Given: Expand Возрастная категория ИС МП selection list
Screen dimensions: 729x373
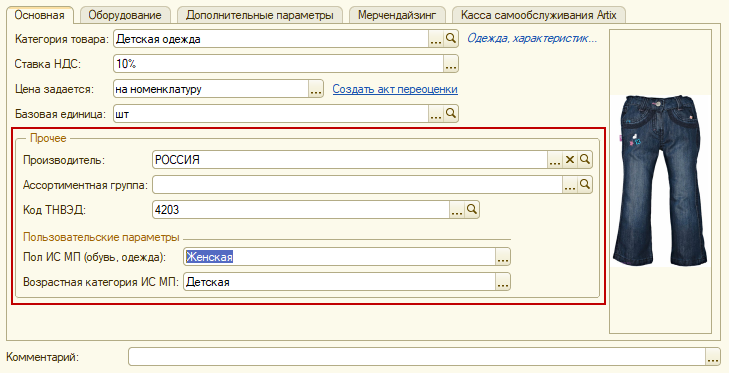Looking at the screenshot, I should [x=503, y=282].
